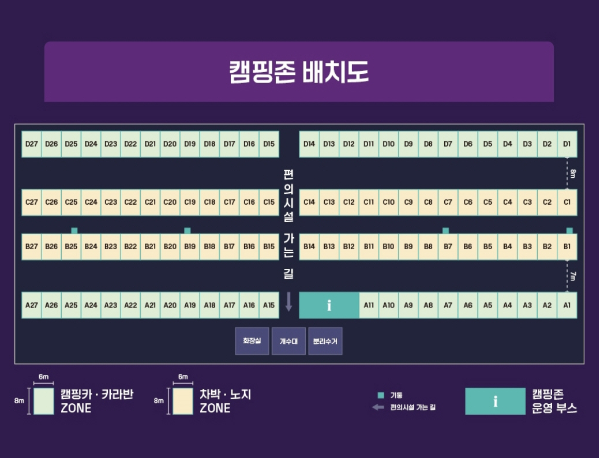Click the green 캠핑카·카라반 ZONE legend swatch
Screen dimensions: 600x458
(44, 401)
